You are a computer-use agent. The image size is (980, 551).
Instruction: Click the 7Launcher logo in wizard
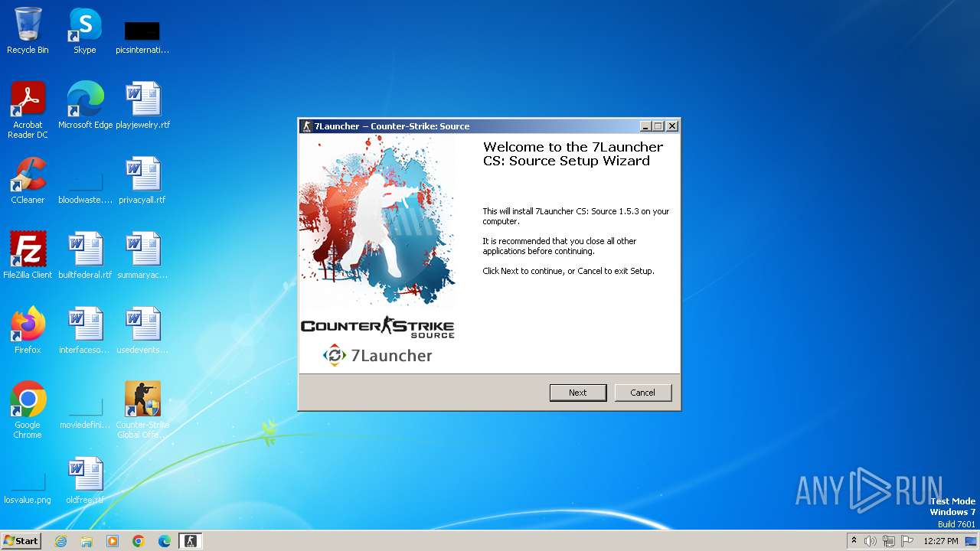(377, 355)
